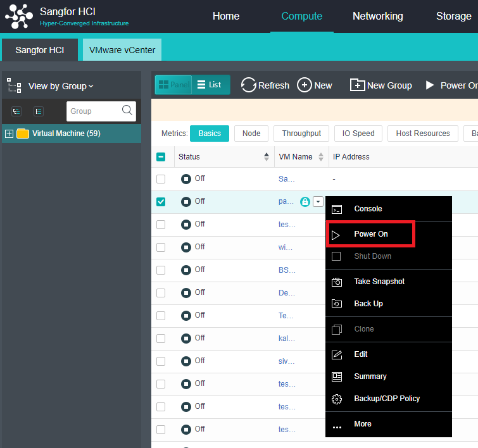Toggle the select-all header checkbox
Screen dimensions: 478x448
[x=161, y=157]
